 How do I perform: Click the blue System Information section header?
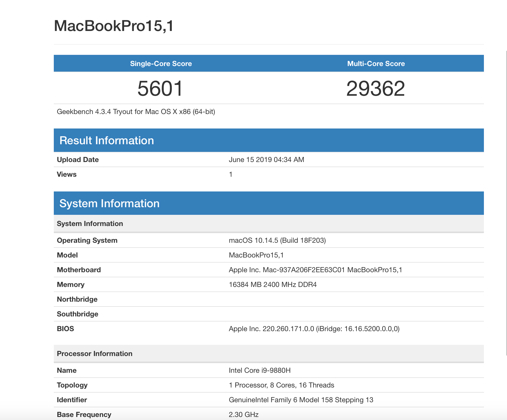click(x=269, y=203)
